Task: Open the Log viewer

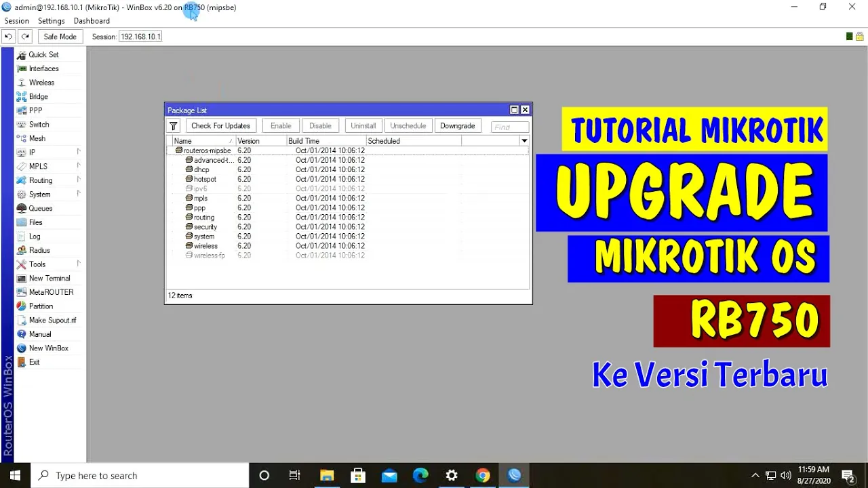Action: (34, 237)
